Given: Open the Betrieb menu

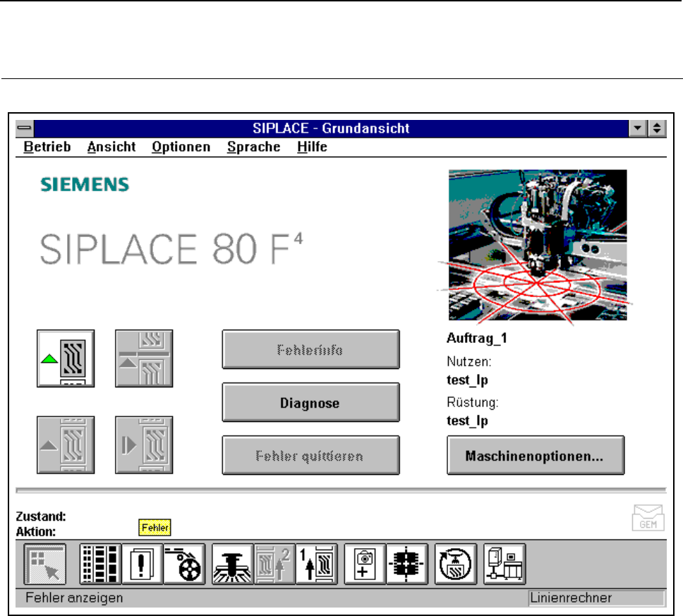Looking at the screenshot, I should click(x=47, y=147).
